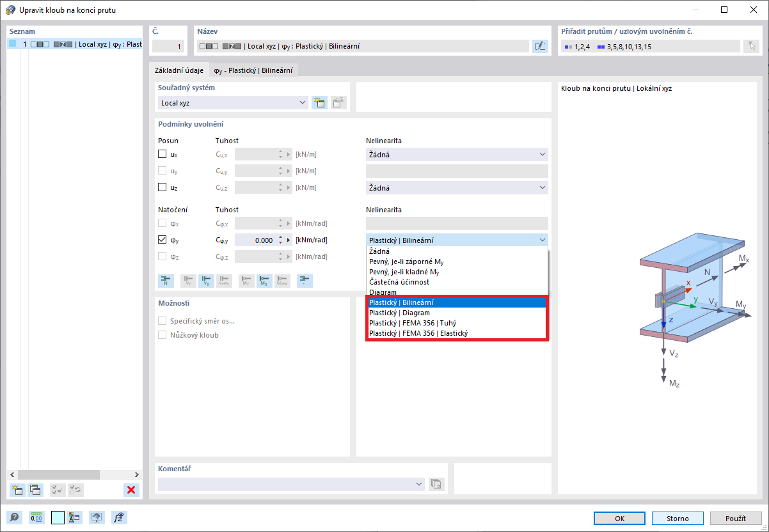Image resolution: width=769 pixels, height=532 pixels.
Task: Open the Komentář dropdown
Action: click(292, 484)
